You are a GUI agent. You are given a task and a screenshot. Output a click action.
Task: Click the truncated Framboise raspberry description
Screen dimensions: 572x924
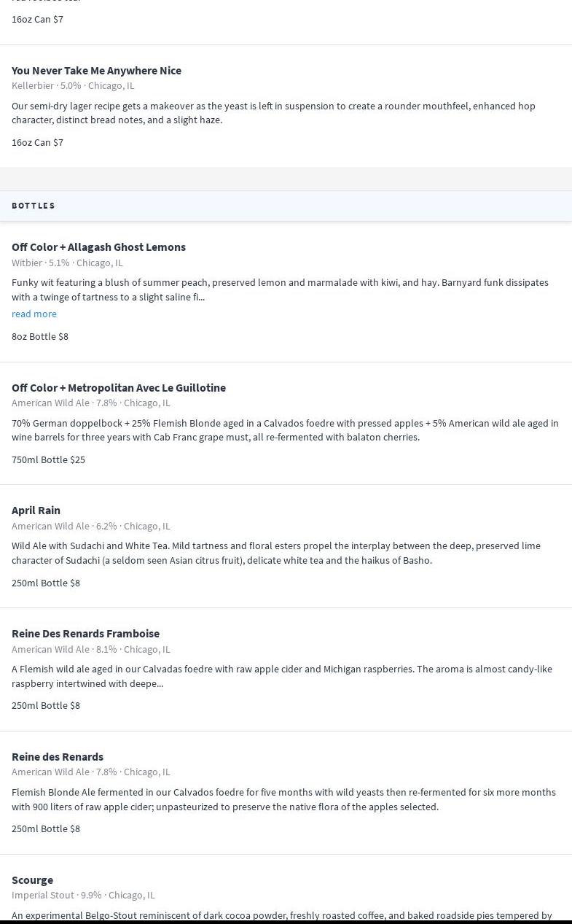tap(281, 676)
